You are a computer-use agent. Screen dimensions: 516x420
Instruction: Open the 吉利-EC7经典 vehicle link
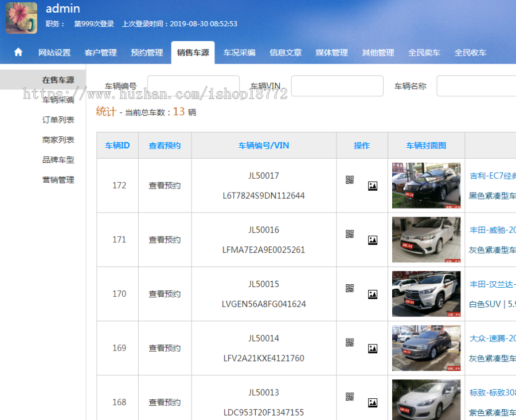[497, 177]
